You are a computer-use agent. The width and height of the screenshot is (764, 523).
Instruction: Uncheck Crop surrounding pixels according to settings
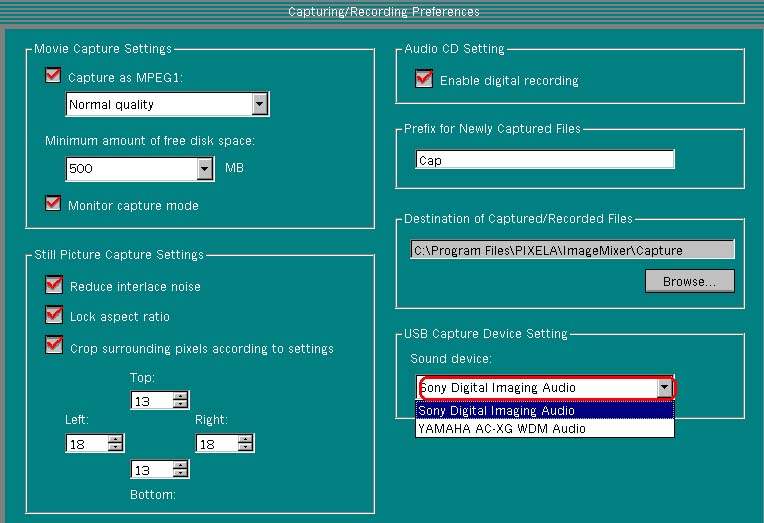(x=54, y=347)
